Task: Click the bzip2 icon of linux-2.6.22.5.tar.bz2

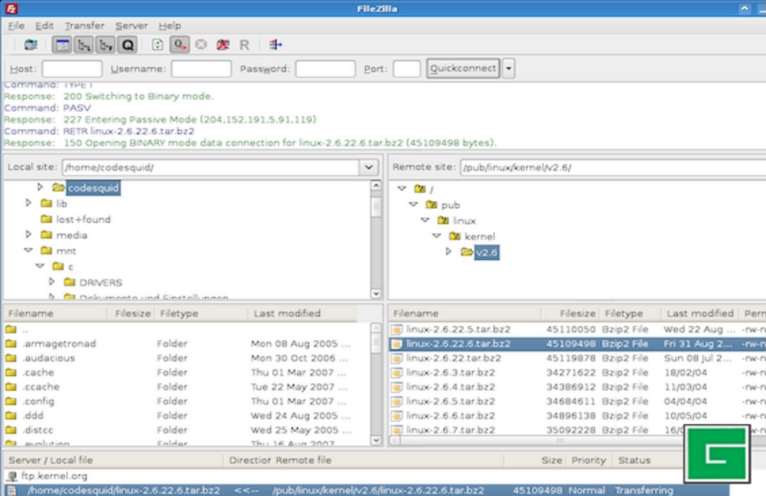Action: tap(397, 329)
